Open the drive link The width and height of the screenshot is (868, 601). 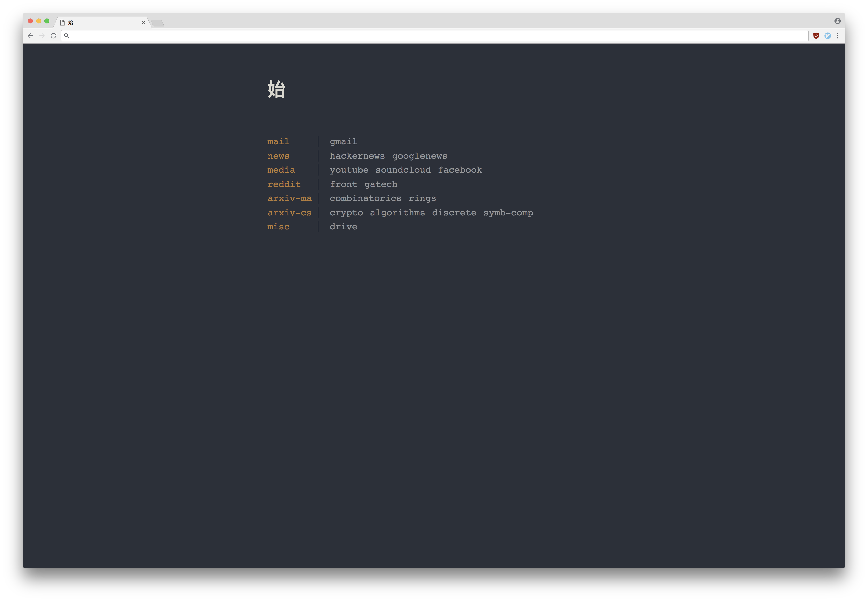343,226
